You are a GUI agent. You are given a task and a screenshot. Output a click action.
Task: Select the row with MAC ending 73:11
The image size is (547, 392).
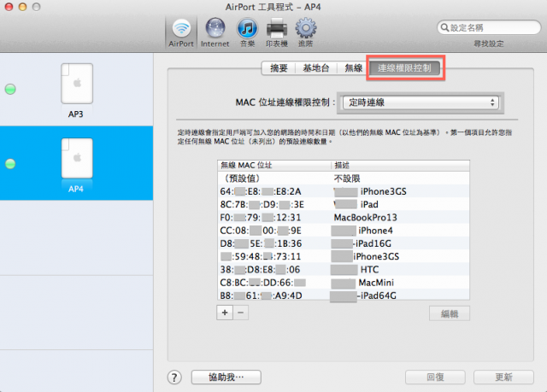click(x=344, y=257)
